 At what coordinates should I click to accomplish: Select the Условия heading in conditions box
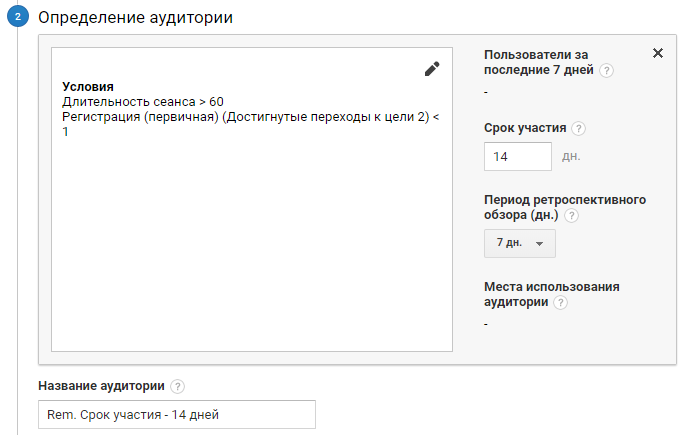click(x=88, y=86)
